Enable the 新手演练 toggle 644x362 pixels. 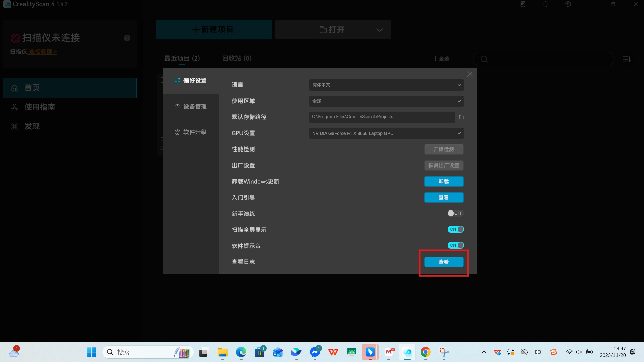coord(455,213)
